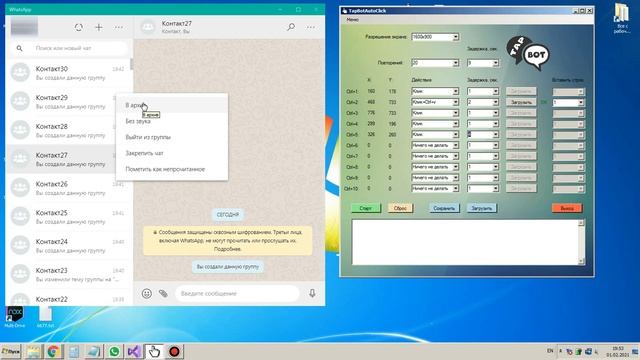Click Загрузить button in Ctrl+2 row
This screenshot has height=360, width=640.
click(x=521, y=102)
